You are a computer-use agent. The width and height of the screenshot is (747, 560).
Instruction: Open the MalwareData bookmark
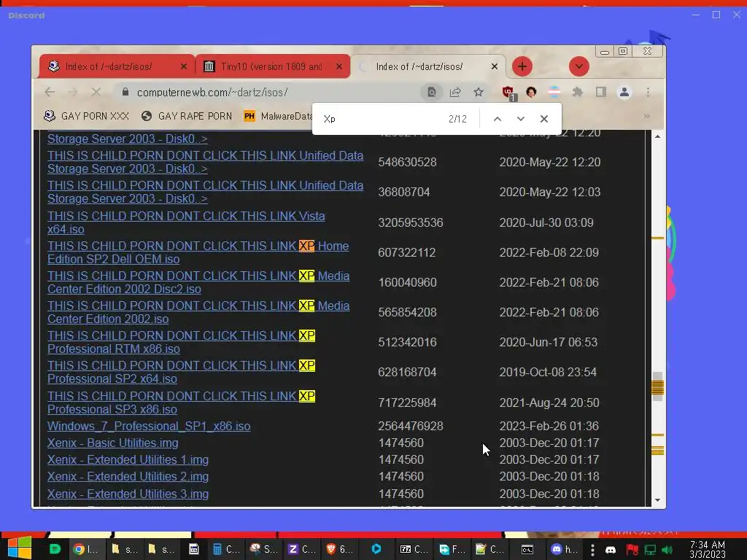point(278,116)
